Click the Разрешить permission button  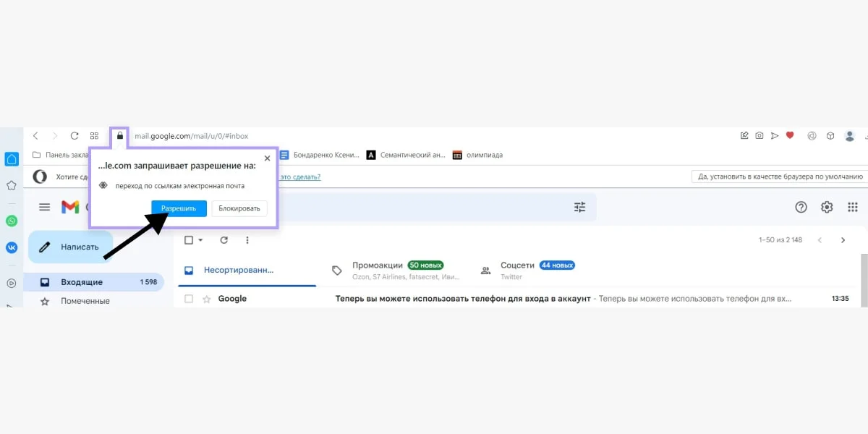click(x=178, y=208)
